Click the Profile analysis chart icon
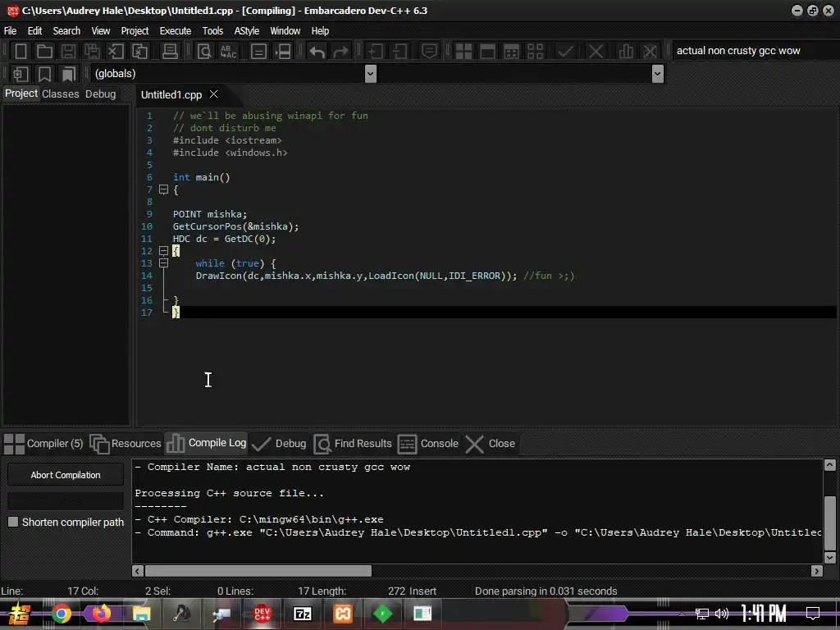This screenshot has height=630, width=840. pyautogui.click(x=626, y=52)
